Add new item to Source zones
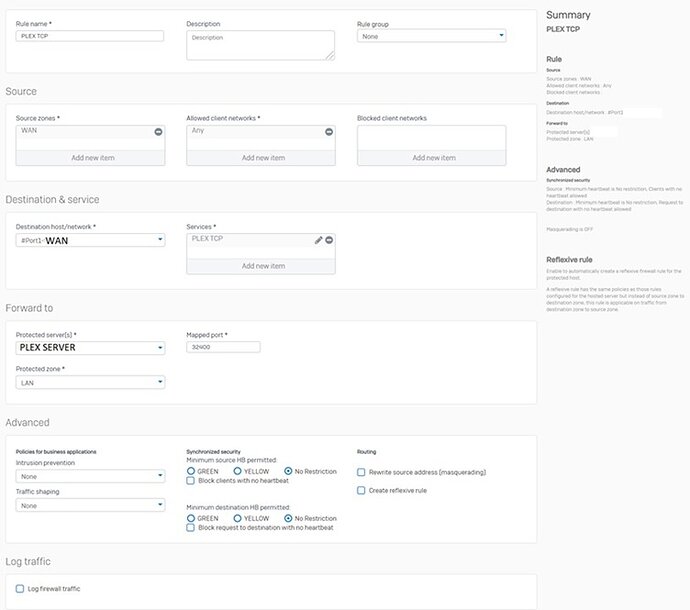The width and height of the screenshot is (690, 610). point(91,158)
